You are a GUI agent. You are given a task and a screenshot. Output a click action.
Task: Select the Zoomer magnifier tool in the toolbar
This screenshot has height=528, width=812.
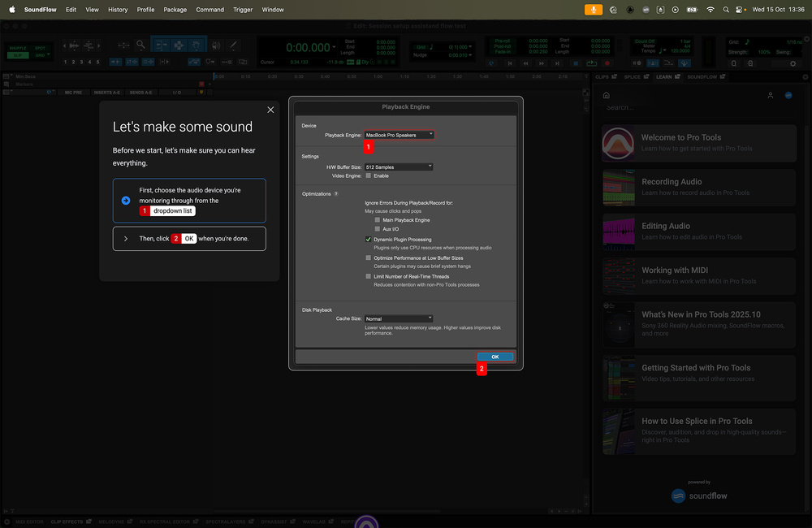click(x=140, y=45)
